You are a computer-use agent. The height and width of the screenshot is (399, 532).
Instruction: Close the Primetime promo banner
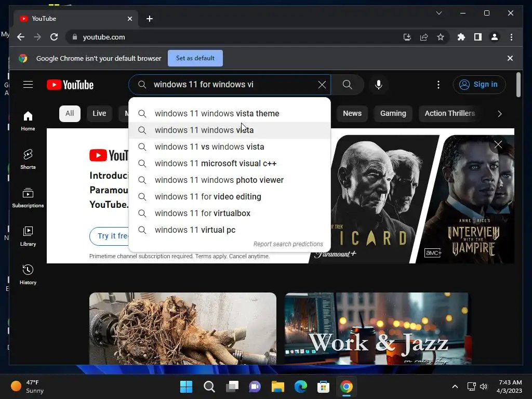point(498,144)
